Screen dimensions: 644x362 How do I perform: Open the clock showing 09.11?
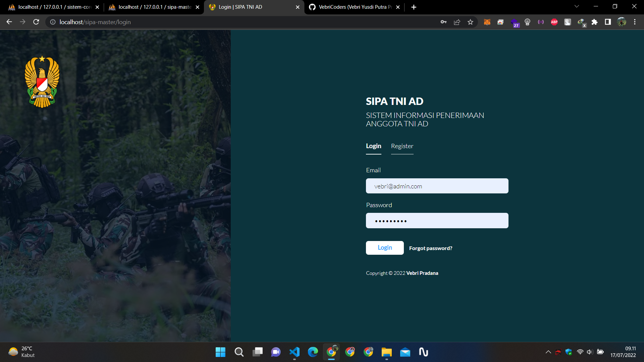(x=623, y=352)
